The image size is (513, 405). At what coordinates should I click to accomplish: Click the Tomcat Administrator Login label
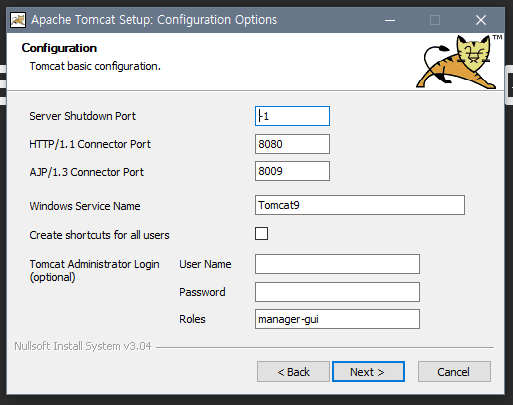click(x=94, y=270)
